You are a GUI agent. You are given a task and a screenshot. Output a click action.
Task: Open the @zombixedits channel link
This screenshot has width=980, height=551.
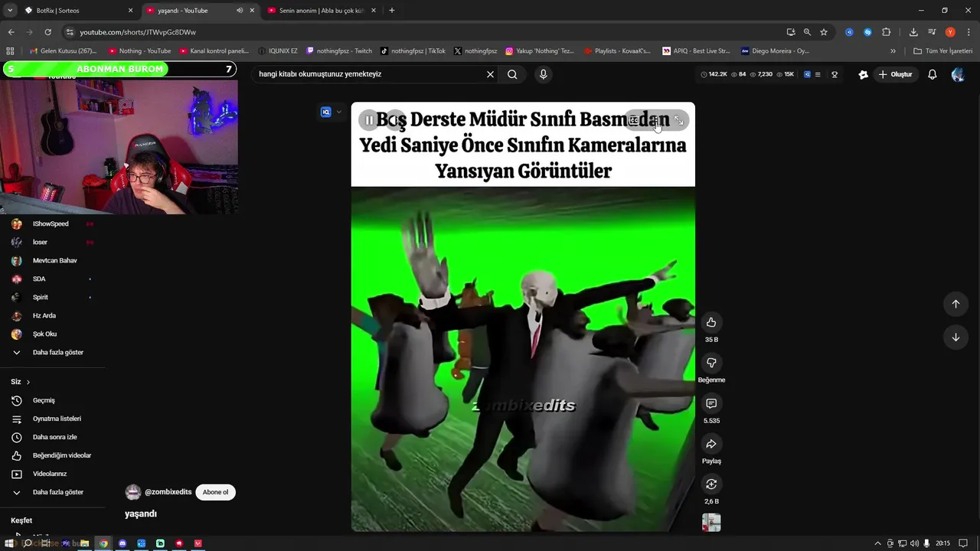coord(168,492)
